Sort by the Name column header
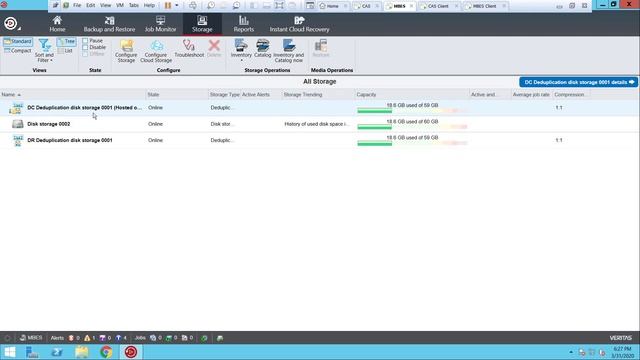Viewport: 640px width, 360px height. pos(73,95)
